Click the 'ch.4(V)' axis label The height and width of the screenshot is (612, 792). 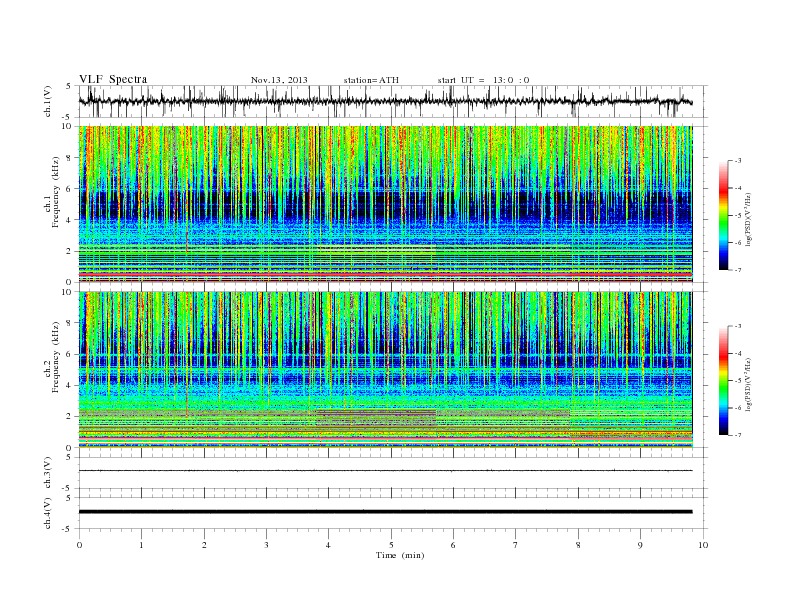tap(48, 513)
